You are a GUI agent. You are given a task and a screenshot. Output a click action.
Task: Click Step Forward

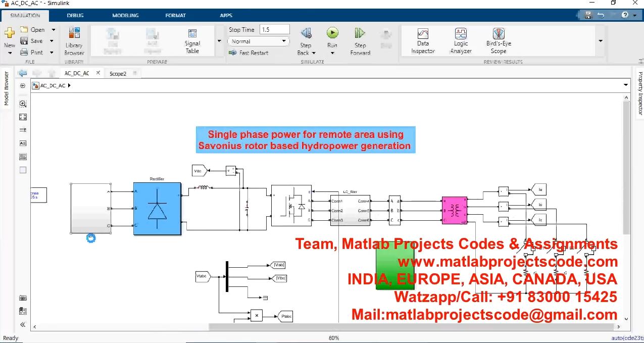pyautogui.click(x=360, y=41)
